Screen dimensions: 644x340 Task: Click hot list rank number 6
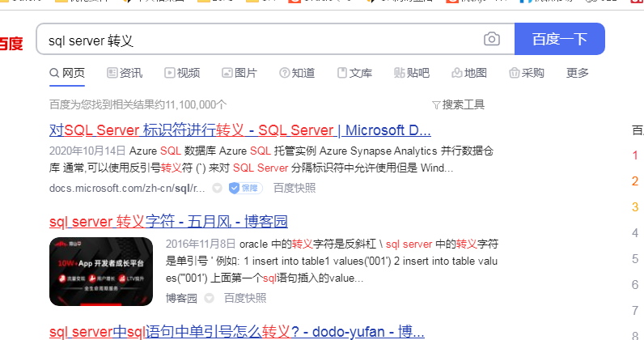(635, 285)
